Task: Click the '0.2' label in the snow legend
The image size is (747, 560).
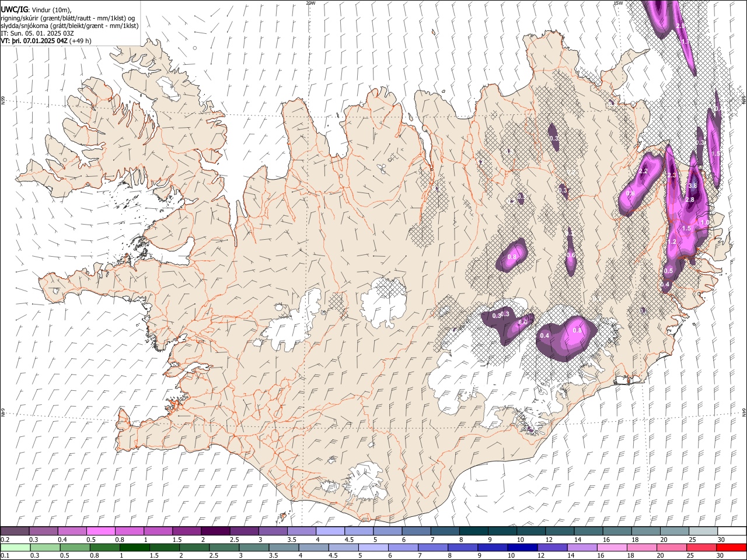Action: [4, 540]
